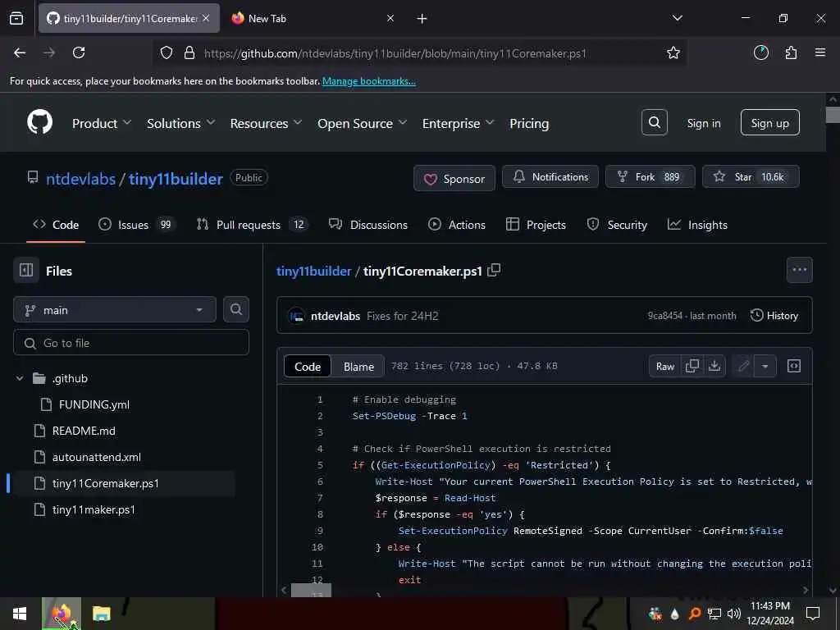This screenshot has width=840, height=630.
Task: Open the Insights tab
Action: coord(697,225)
